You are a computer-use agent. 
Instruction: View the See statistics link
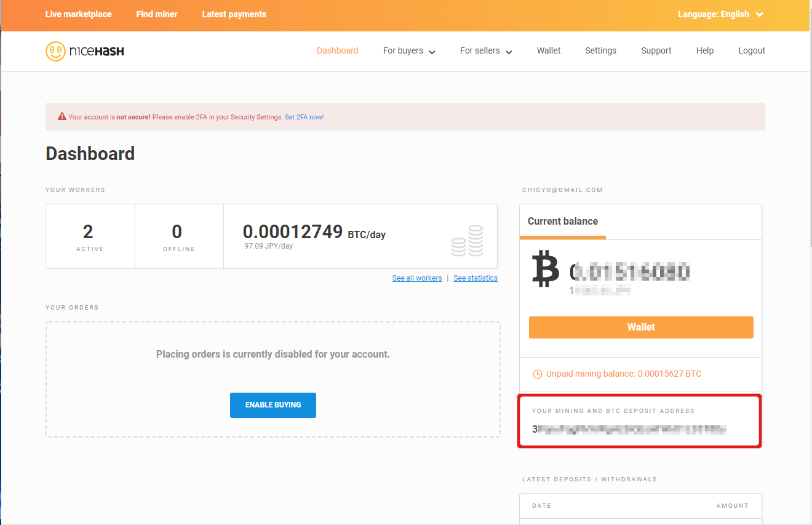(x=476, y=278)
